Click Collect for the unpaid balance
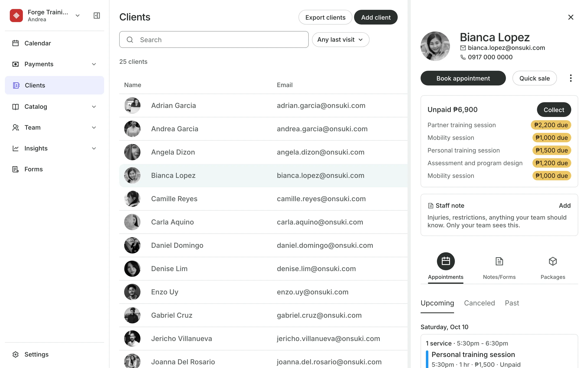Image resolution: width=588 pixels, height=368 pixels. 554,110
